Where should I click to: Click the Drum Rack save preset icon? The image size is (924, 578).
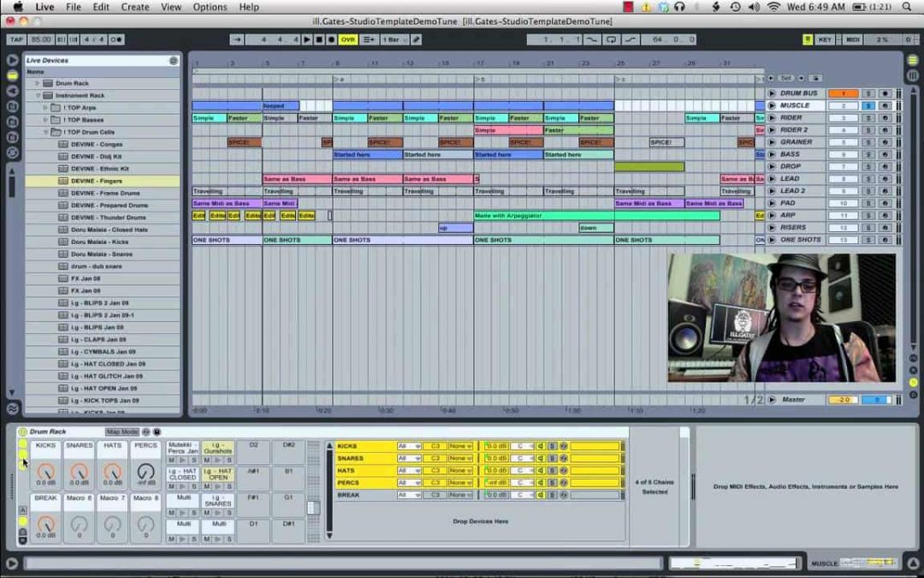coord(157,432)
